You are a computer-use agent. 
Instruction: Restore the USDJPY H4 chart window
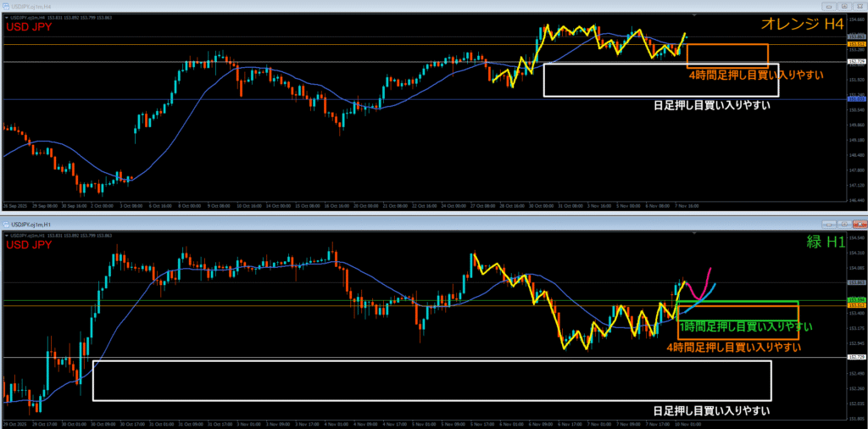click(843, 6)
